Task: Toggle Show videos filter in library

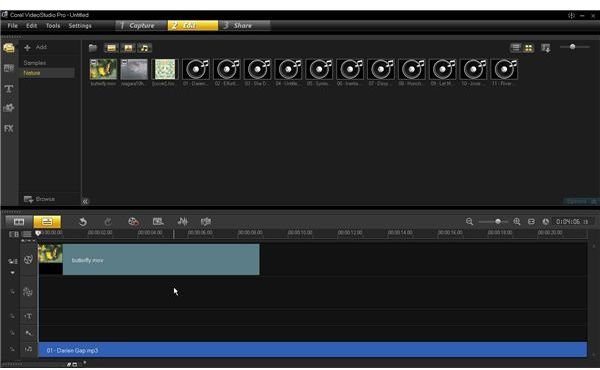Action: click(111, 48)
